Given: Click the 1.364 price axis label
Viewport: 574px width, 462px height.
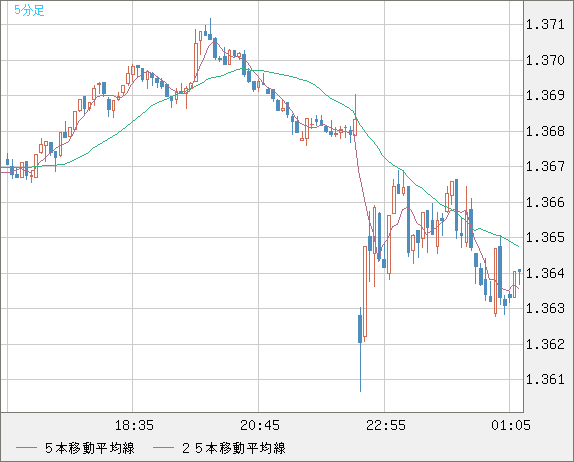Looking at the screenshot, I should 545,273.
